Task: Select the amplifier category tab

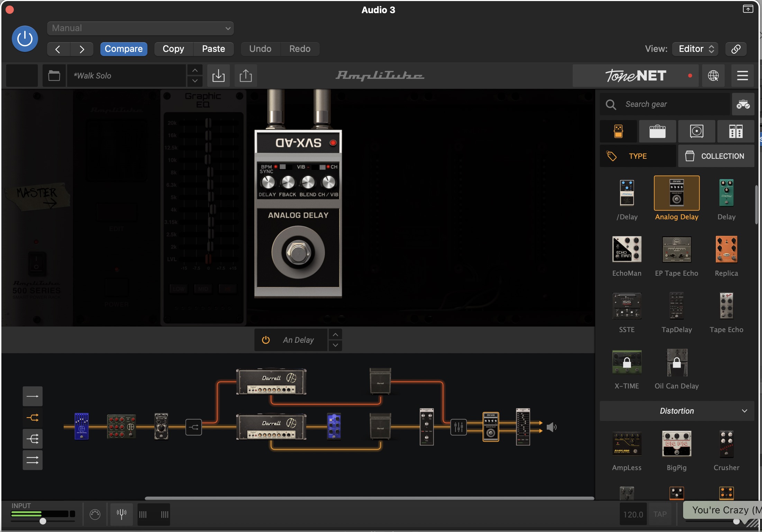Action: point(657,131)
